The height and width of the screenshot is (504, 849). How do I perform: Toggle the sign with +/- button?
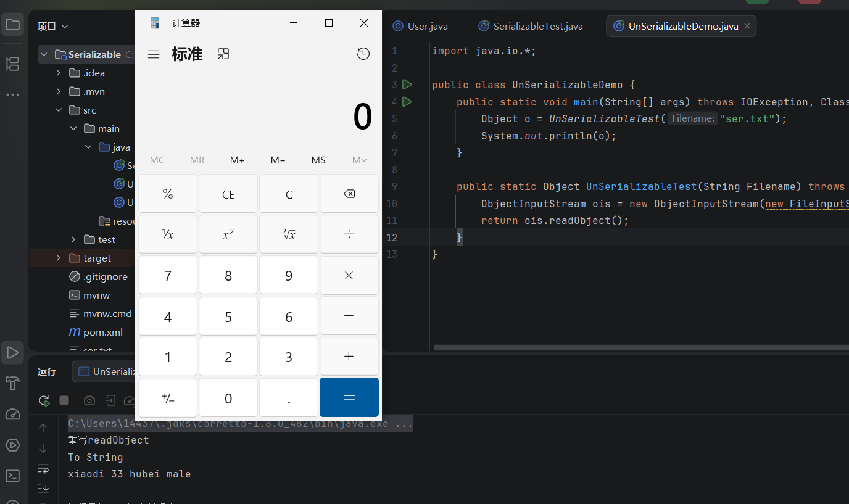(x=168, y=398)
